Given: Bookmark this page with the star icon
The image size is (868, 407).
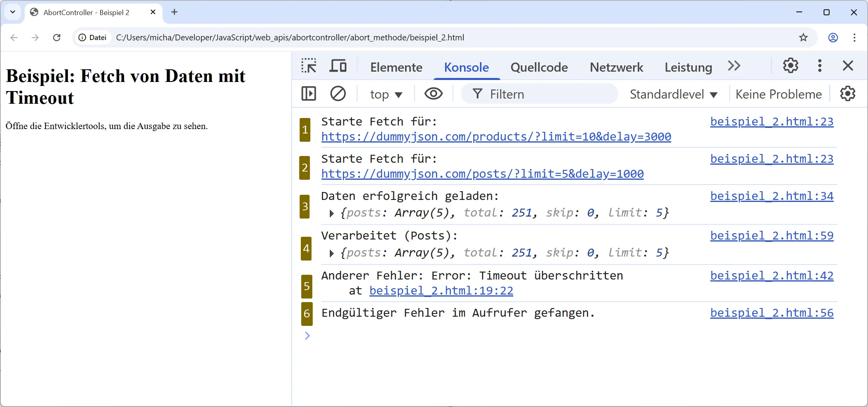Looking at the screenshot, I should pyautogui.click(x=803, y=38).
